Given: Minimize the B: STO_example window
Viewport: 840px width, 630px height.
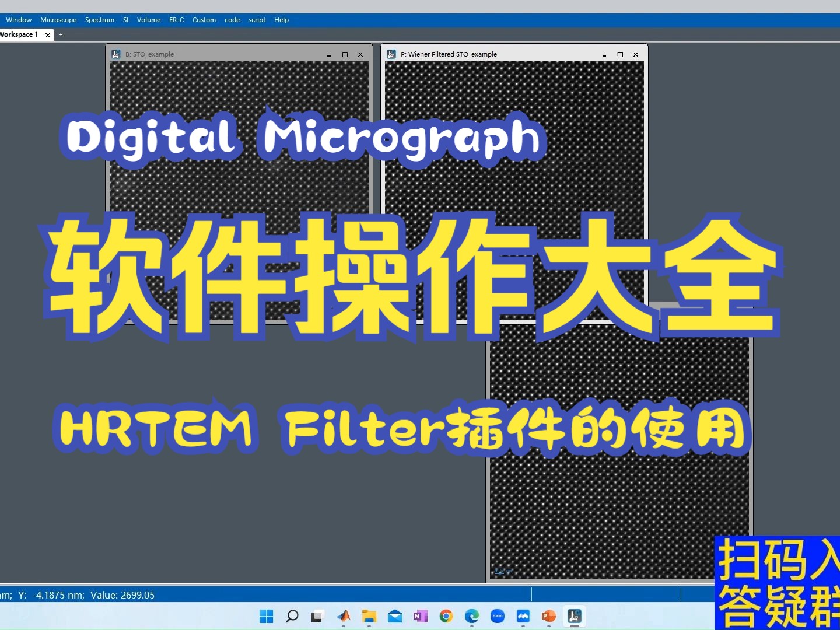Looking at the screenshot, I should click(329, 55).
